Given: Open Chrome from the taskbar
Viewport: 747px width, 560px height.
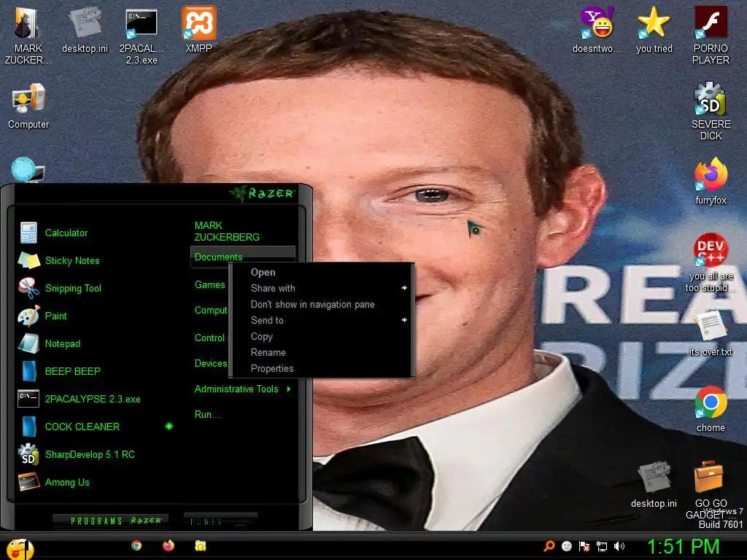Looking at the screenshot, I should (136, 545).
